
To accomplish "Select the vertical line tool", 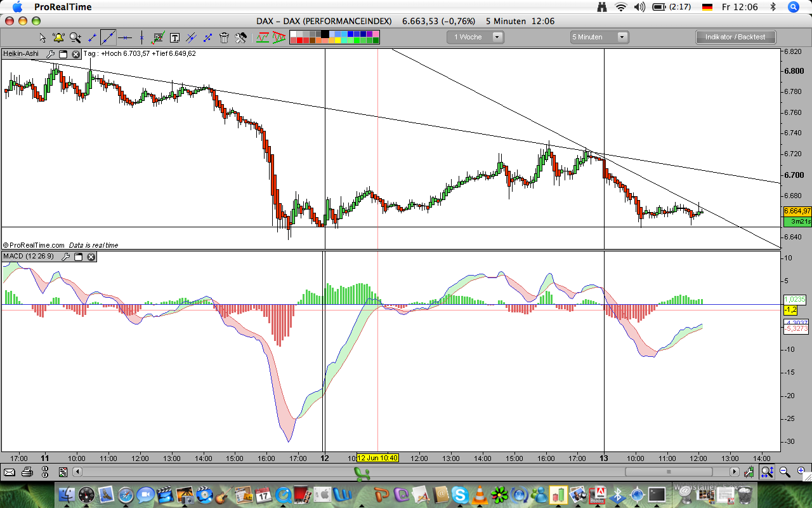I will coord(141,37).
